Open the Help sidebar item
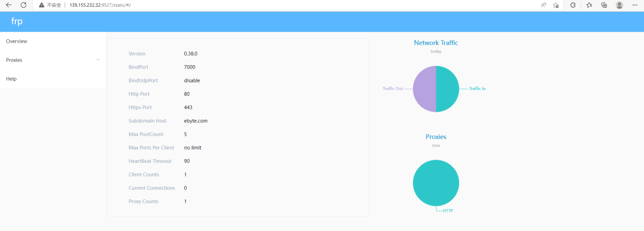Screen dimensions: 644x231 pyautogui.click(x=11, y=79)
